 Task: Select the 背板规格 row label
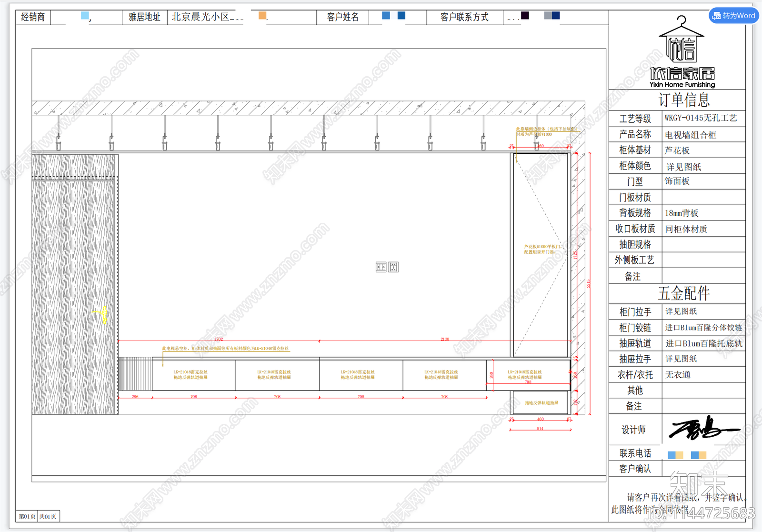pos(635,213)
